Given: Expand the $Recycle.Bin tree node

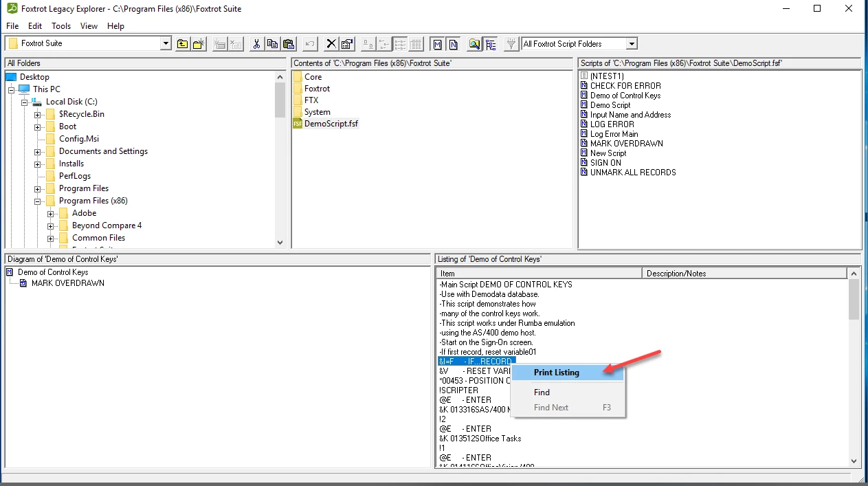Looking at the screenshot, I should (38, 114).
